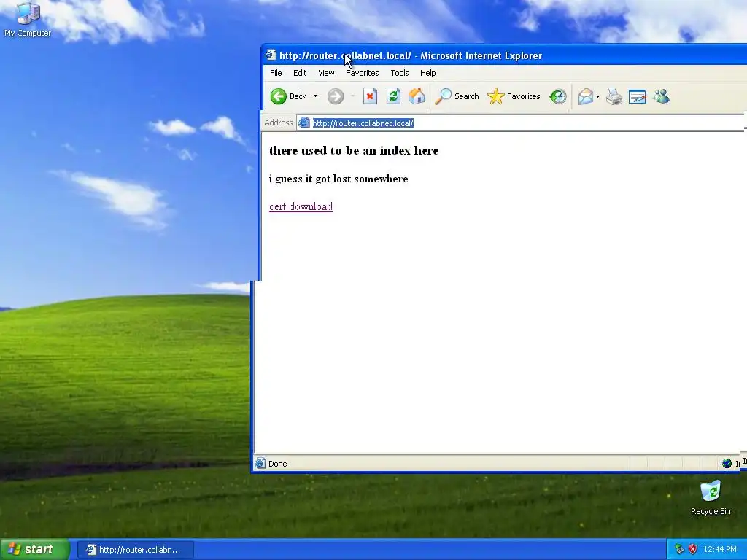
Task: Refresh the page with the green arrows icon
Action: [393, 96]
